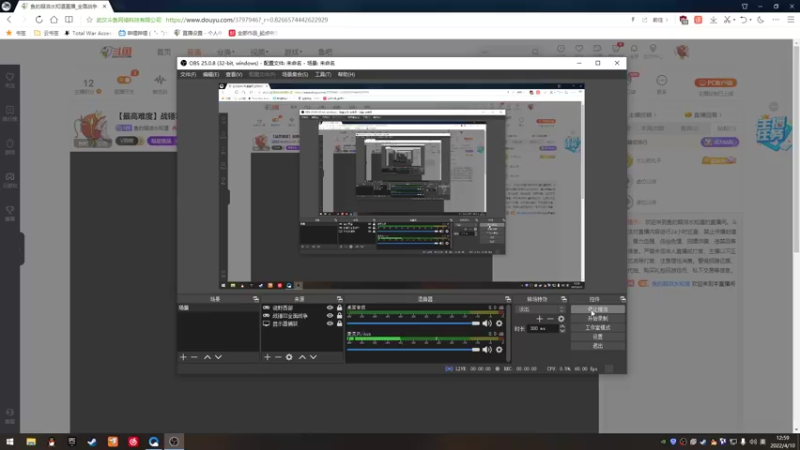Undock the 混音器 mixer panel

[x=508, y=299]
